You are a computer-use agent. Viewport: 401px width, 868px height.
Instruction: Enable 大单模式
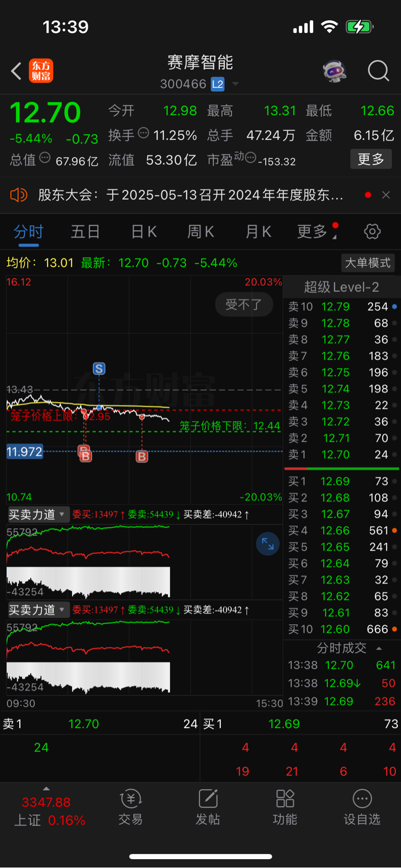pos(368,263)
